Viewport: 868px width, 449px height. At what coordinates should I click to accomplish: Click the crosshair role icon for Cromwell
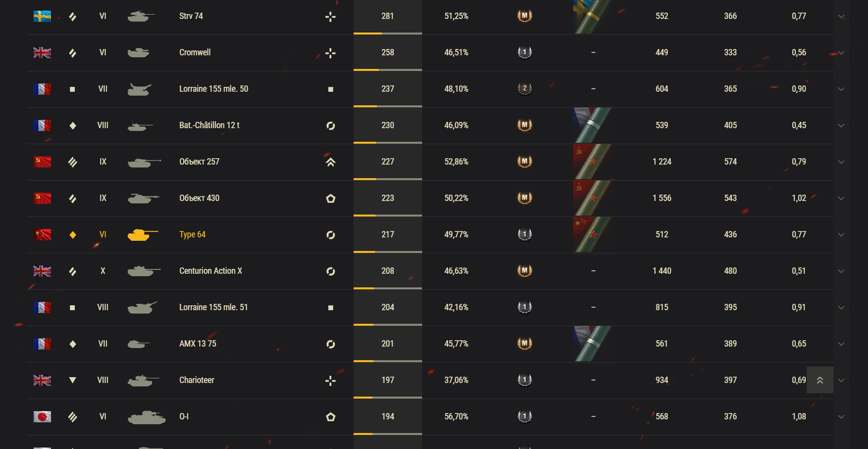point(331,53)
